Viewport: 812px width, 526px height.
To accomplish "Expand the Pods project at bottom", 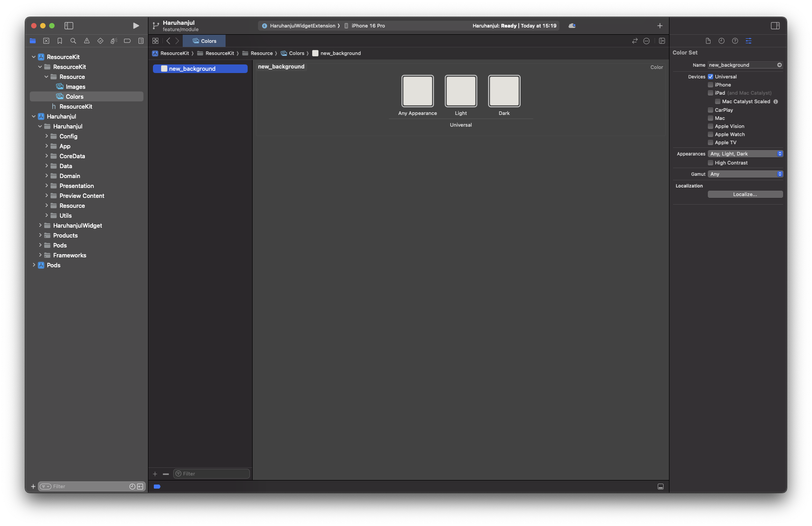I will tap(34, 265).
